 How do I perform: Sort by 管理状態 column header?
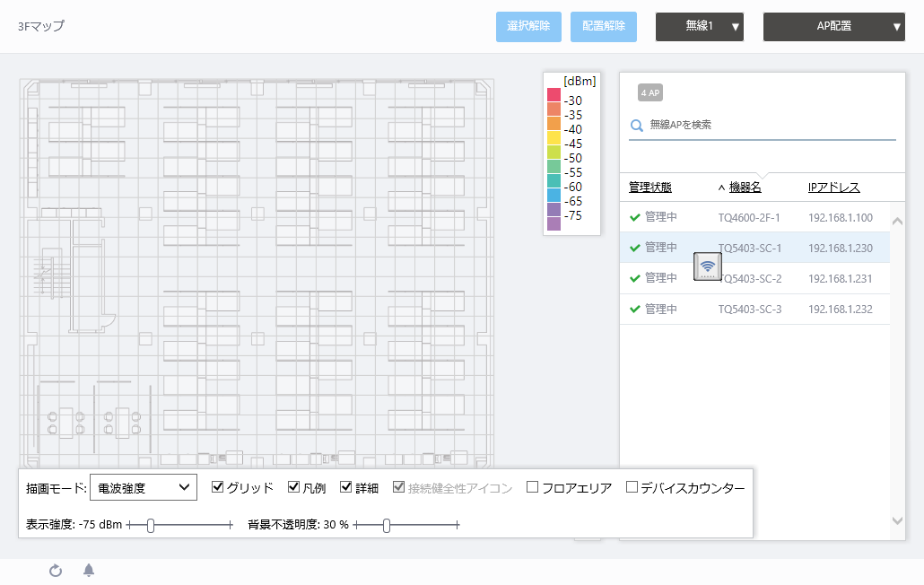(650, 188)
